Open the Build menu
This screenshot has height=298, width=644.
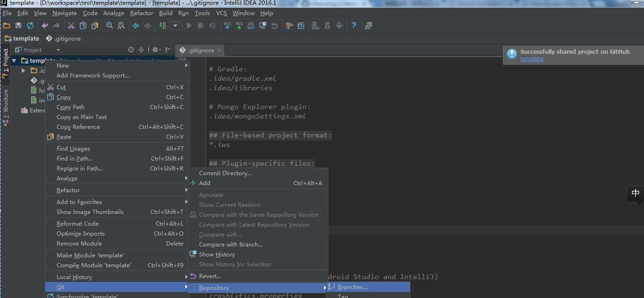point(166,13)
